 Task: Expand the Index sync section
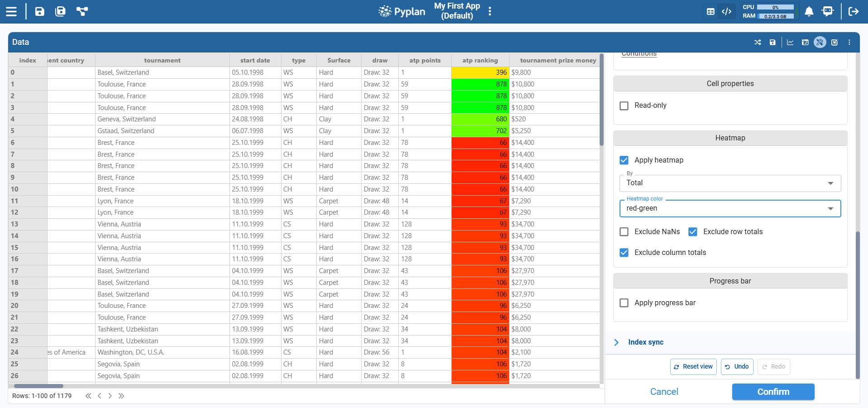coord(645,342)
